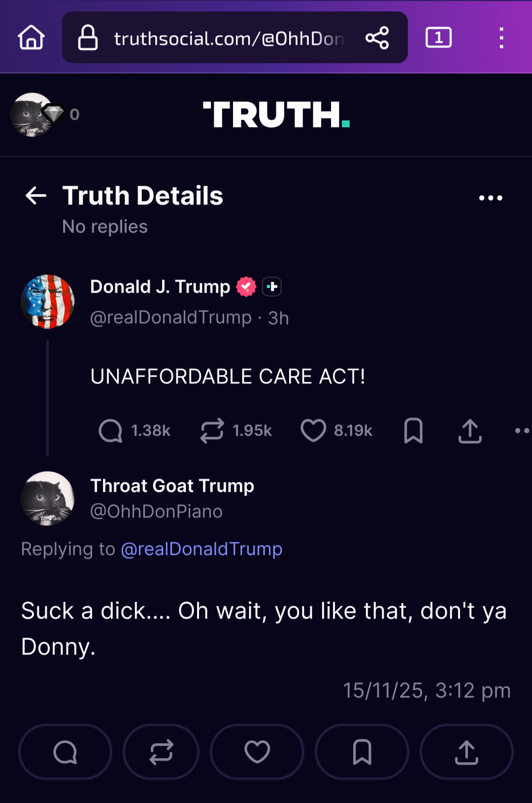Viewport: 532px width, 803px height.
Task: Share Donald J. Trump's post via upload icon
Action: (470, 431)
